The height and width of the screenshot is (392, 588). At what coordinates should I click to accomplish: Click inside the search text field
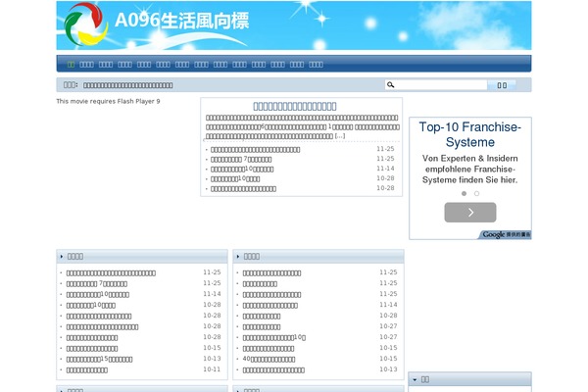tap(441, 85)
